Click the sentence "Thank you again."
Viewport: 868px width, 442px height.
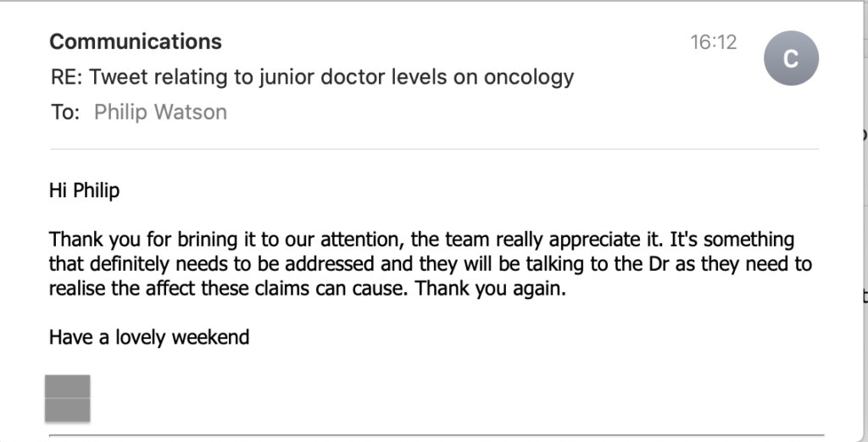pyautogui.click(x=491, y=288)
